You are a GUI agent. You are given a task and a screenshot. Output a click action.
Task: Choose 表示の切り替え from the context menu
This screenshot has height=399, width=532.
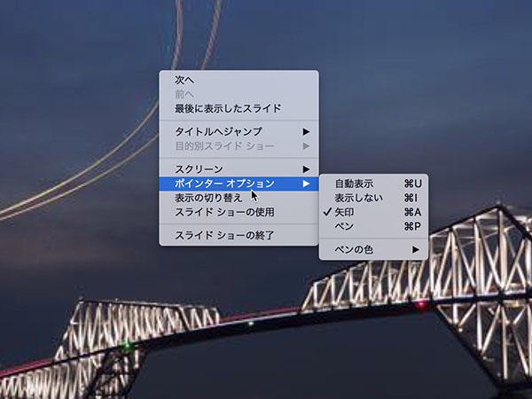[239, 198]
